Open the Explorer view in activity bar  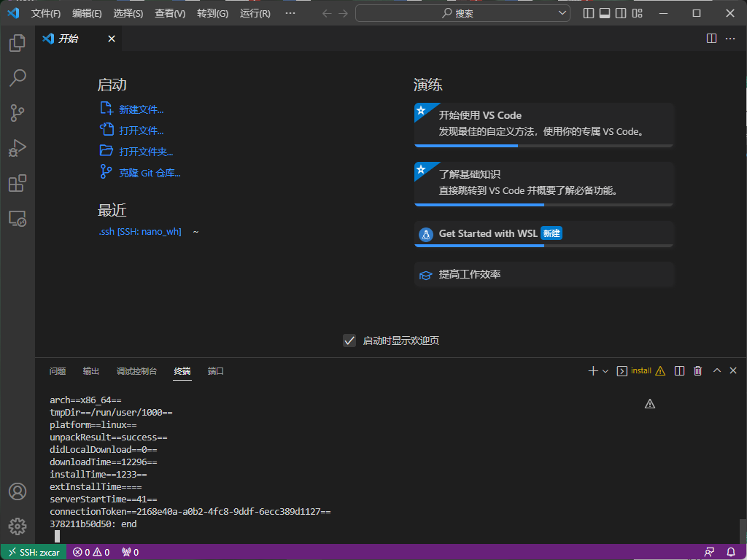18,44
